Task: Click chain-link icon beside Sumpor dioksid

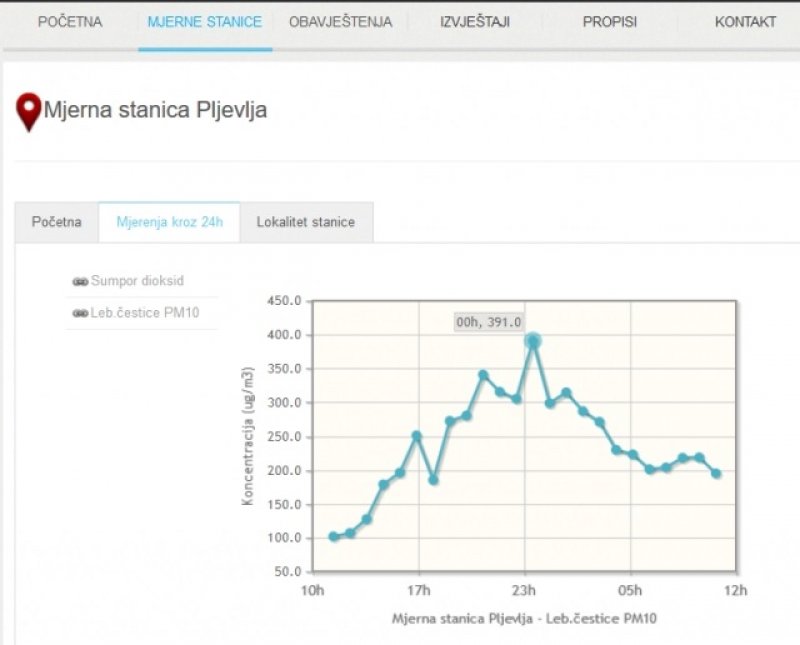Action: tap(80, 282)
